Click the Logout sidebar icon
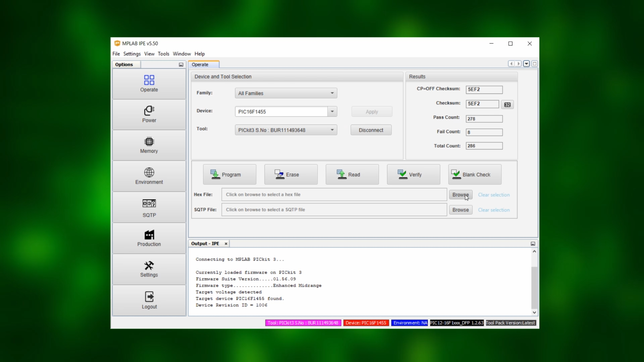644x362 pixels. click(x=149, y=300)
